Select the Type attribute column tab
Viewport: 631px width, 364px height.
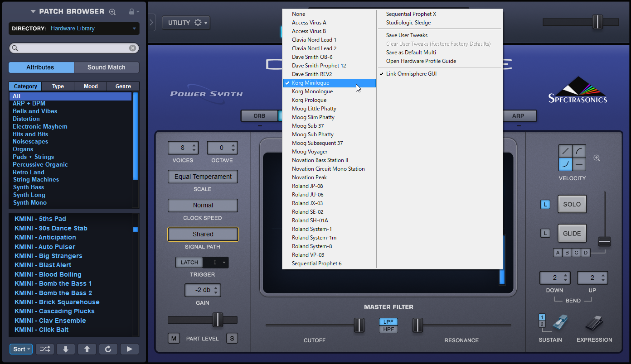click(x=58, y=86)
